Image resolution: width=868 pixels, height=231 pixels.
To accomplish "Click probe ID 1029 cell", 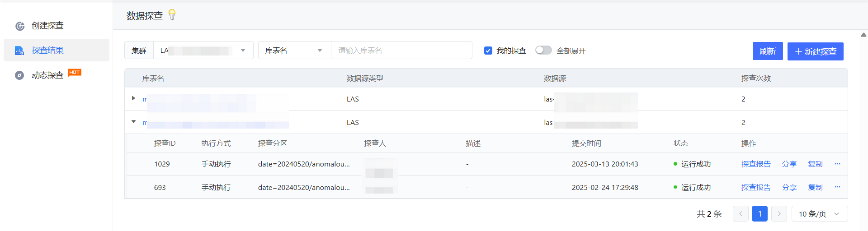I will (162, 164).
